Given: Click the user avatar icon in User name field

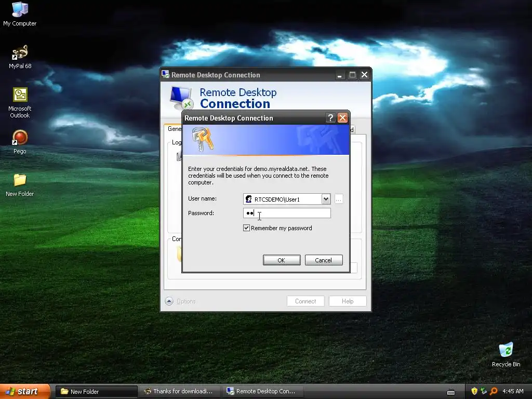Looking at the screenshot, I should pyautogui.click(x=249, y=199).
